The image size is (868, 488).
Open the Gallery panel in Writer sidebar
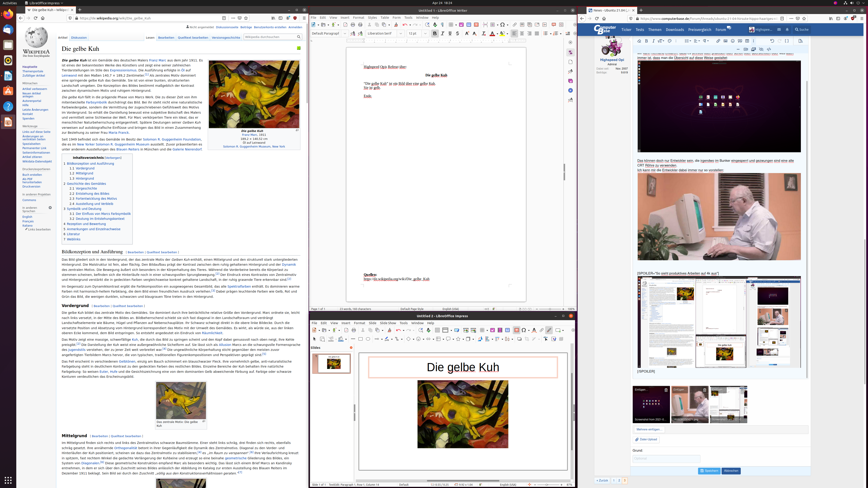coord(570,81)
